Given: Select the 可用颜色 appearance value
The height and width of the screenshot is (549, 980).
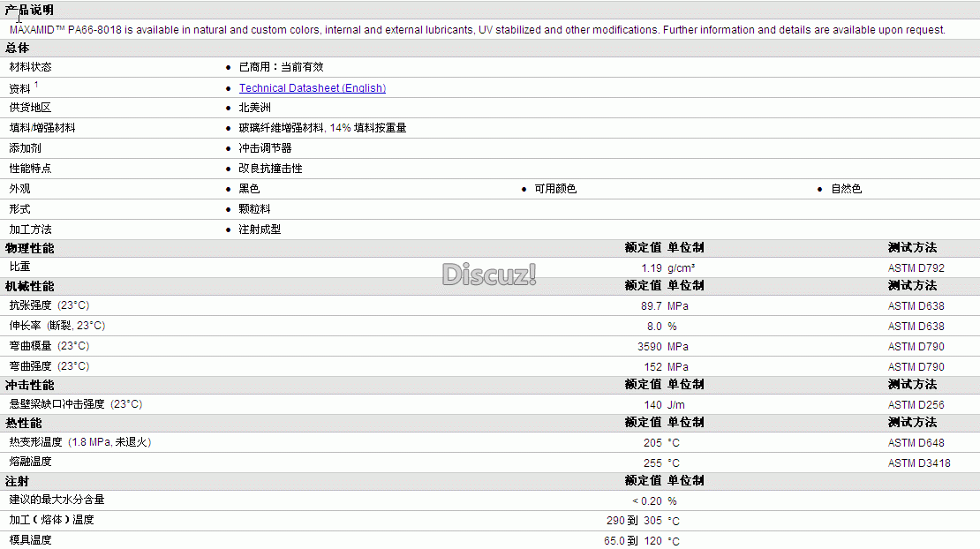Looking at the screenshot, I should click(555, 189).
